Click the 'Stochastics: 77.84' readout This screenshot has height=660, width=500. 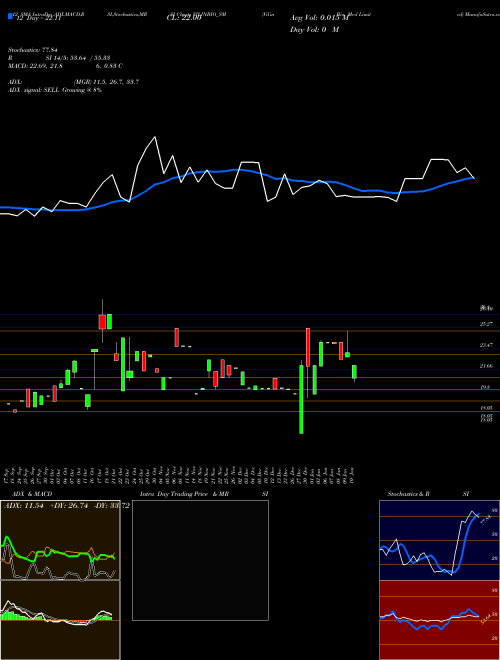(31, 50)
